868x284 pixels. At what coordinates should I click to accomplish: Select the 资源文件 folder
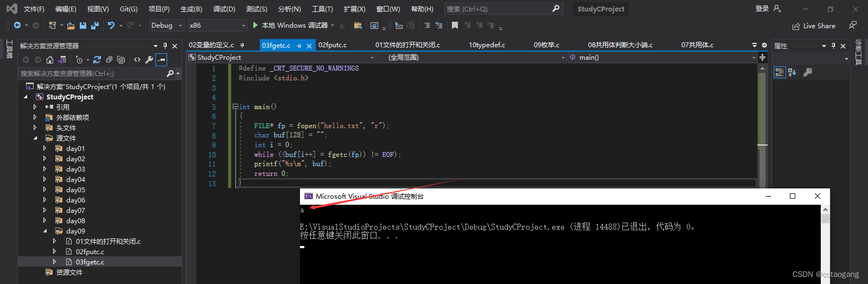69,272
